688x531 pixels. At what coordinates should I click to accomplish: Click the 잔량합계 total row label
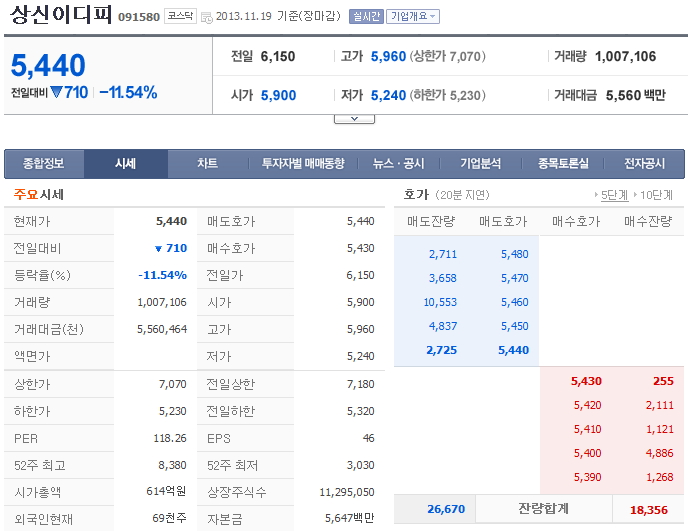pos(543,508)
